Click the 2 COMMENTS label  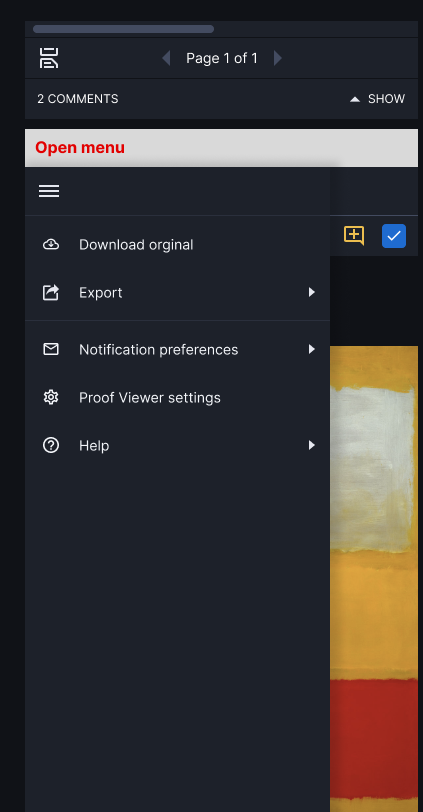(x=78, y=99)
